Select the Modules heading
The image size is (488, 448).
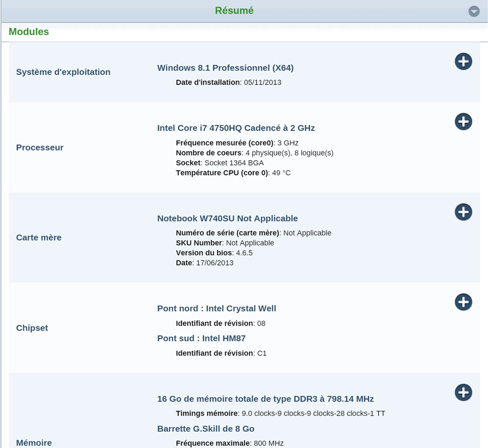[29, 32]
